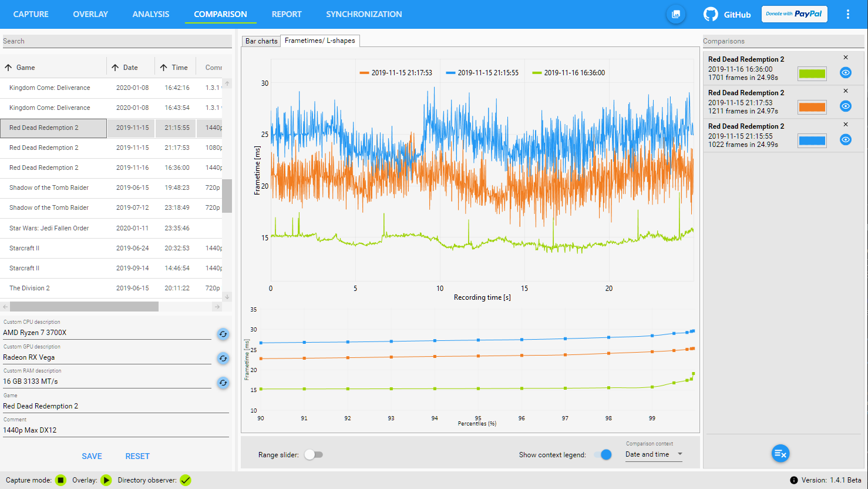
Task: Click the scroll-down arrow of record list
Action: coord(227,297)
